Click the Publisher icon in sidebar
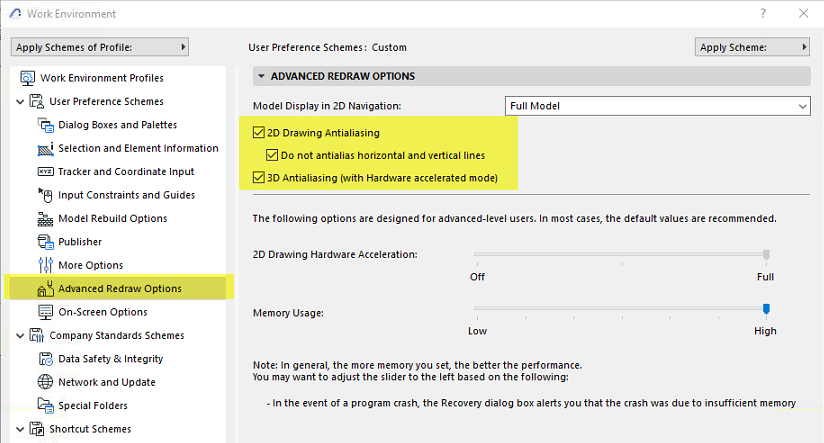 tap(44, 242)
